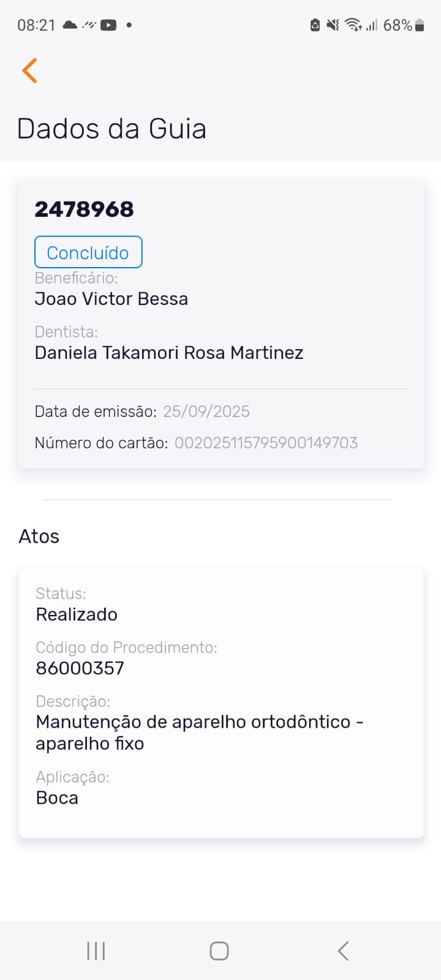
Task: Tap the card number value
Action: tap(266, 443)
